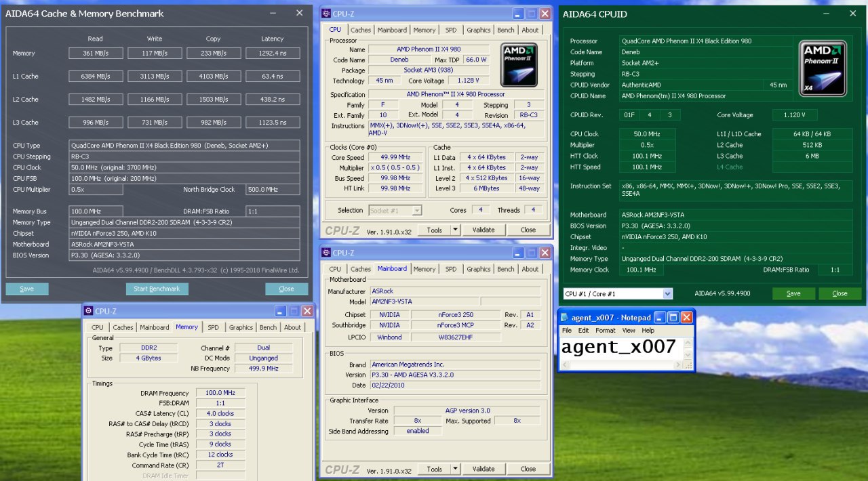Click Memory Read value 361 MB/s

click(96, 53)
